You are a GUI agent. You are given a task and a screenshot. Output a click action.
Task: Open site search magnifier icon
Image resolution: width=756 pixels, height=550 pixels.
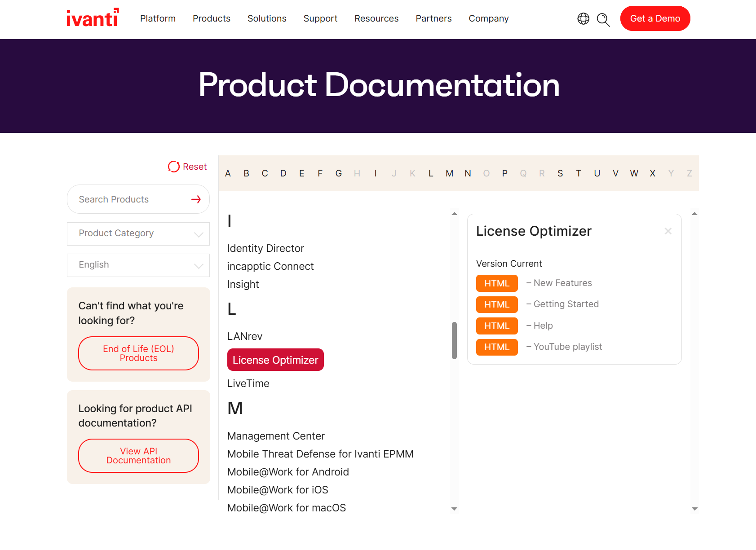(603, 19)
